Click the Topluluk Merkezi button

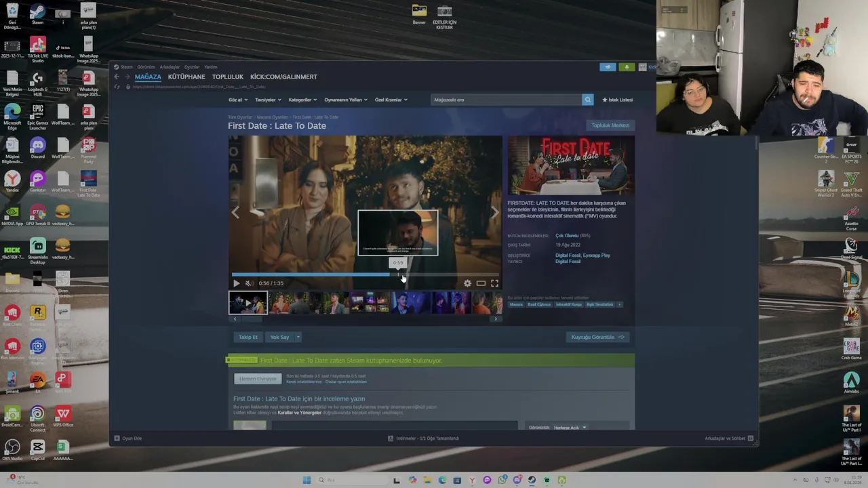(x=610, y=125)
